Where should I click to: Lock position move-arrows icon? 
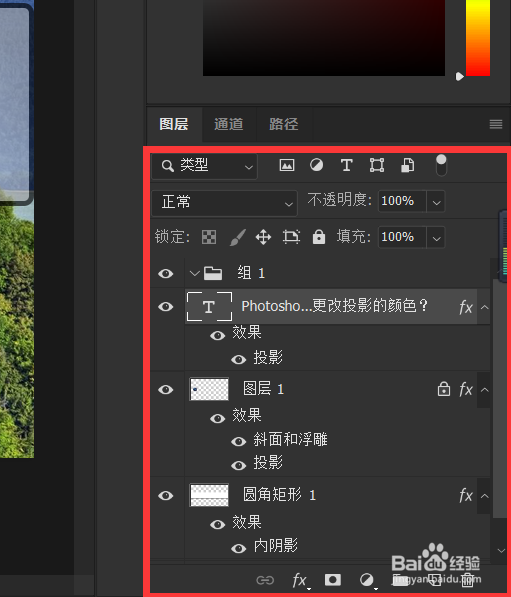pos(263,237)
